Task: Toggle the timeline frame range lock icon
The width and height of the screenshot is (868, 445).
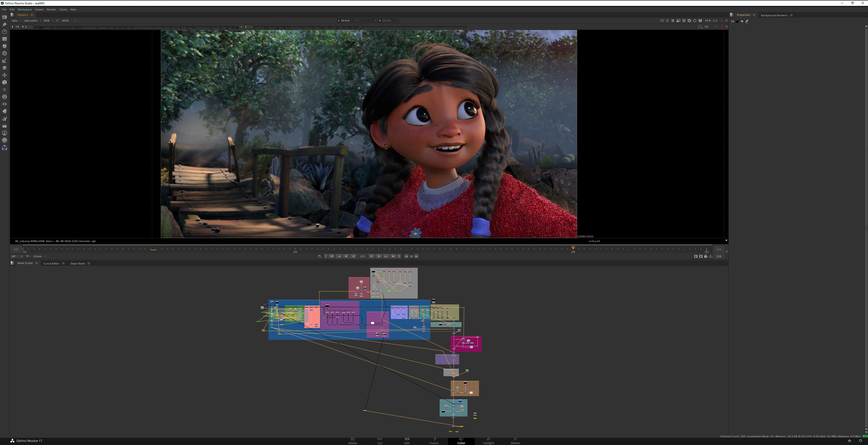Action: (706, 256)
